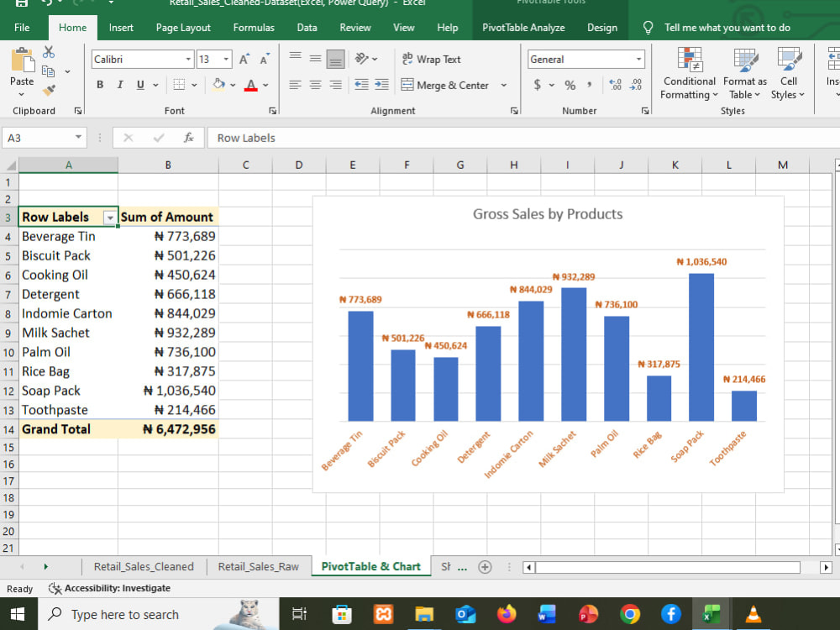The height and width of the screenshot is (630, 840).
Task: Increase indent
Action: (382, 85)
